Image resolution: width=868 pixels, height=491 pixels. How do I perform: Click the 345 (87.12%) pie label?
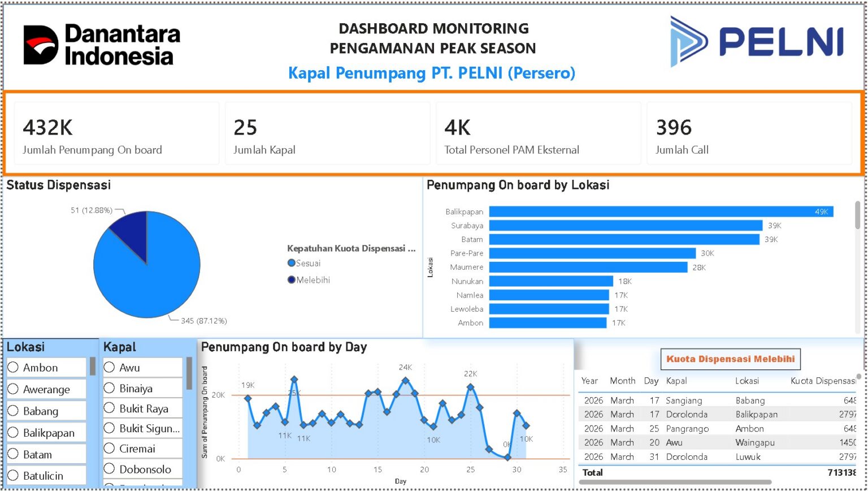point(204,321)
